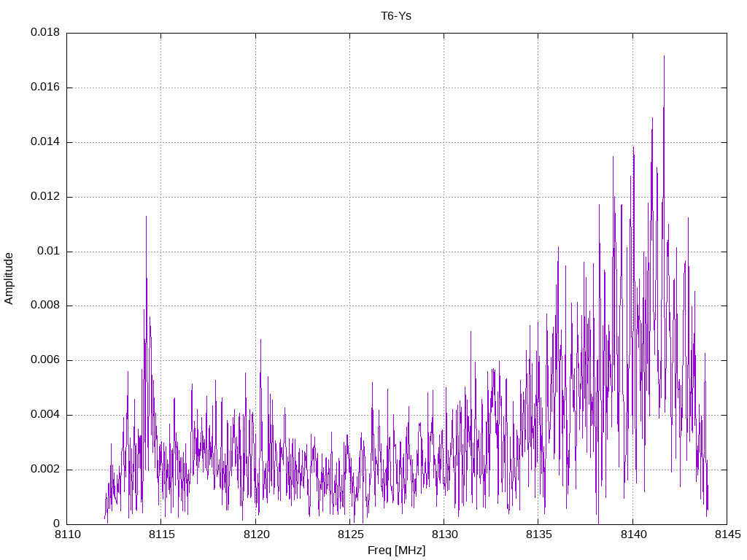Click the 0.014 y-axis tick label
The height and width of the screenshot is (560, 747).
pyautogui.click(x=45, y=142)
